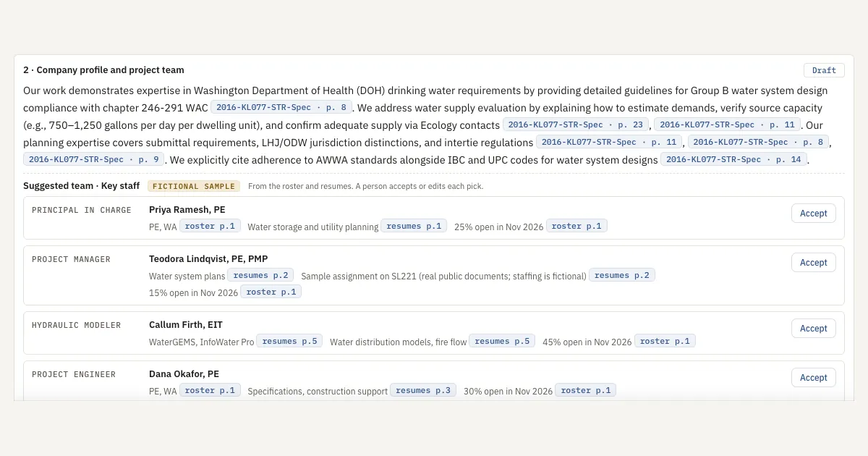Click '15% open in Nov 2026' availability
The width and height of the screenshot is (868, 456).
(193, 292)
